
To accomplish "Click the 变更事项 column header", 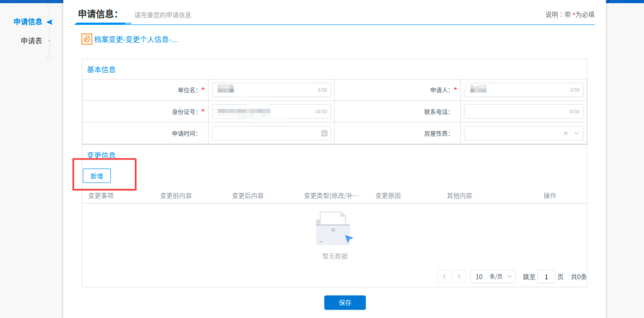I will 101,195.
